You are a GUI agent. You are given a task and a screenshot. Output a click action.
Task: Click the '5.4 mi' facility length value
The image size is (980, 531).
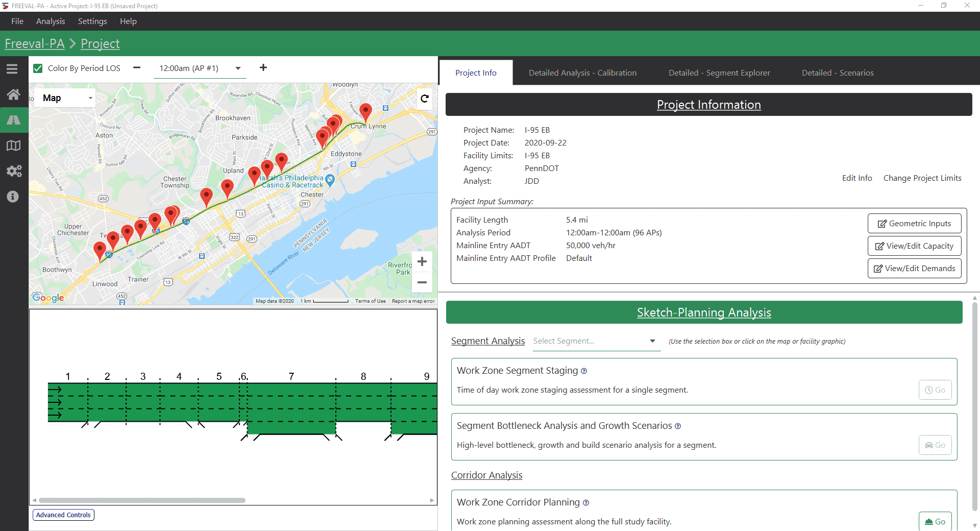(x=577, y=220)
